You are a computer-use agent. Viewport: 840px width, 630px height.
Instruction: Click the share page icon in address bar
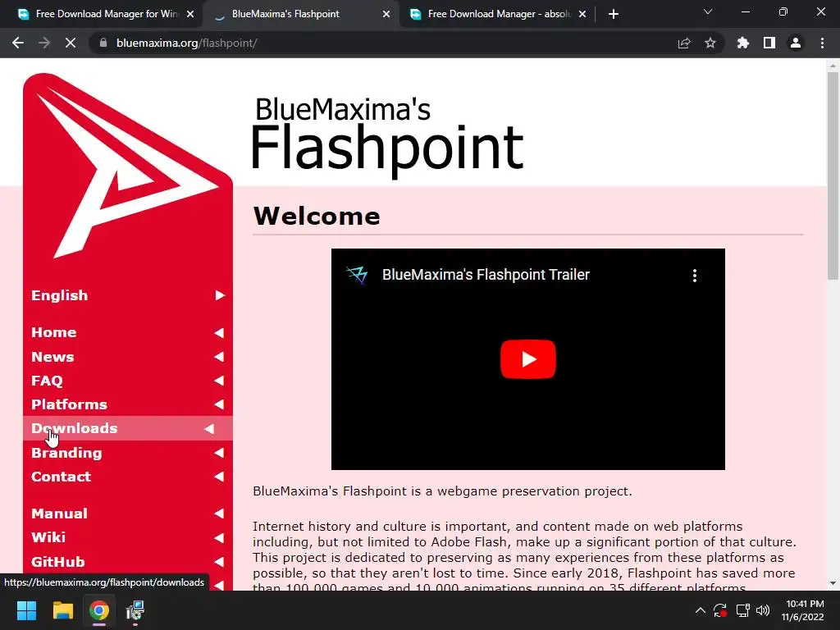coord(684,43)
